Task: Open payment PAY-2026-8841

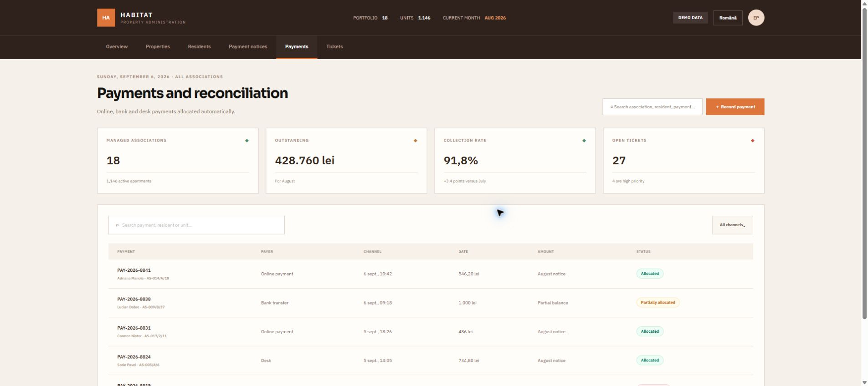Action: [134, 270]
